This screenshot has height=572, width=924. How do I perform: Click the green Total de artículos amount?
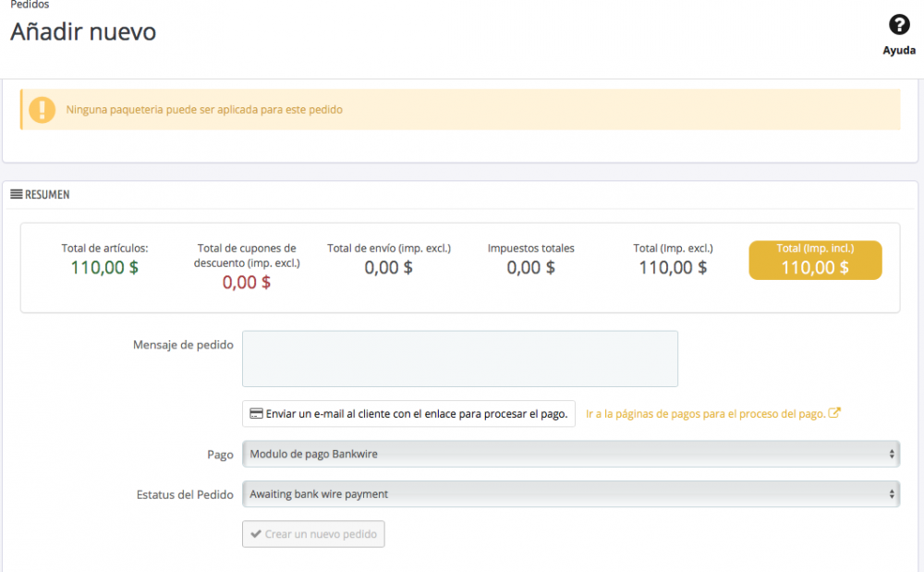104,268
